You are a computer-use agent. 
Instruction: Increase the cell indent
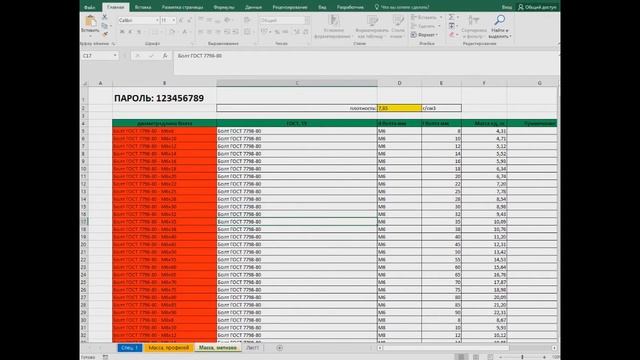236,31
